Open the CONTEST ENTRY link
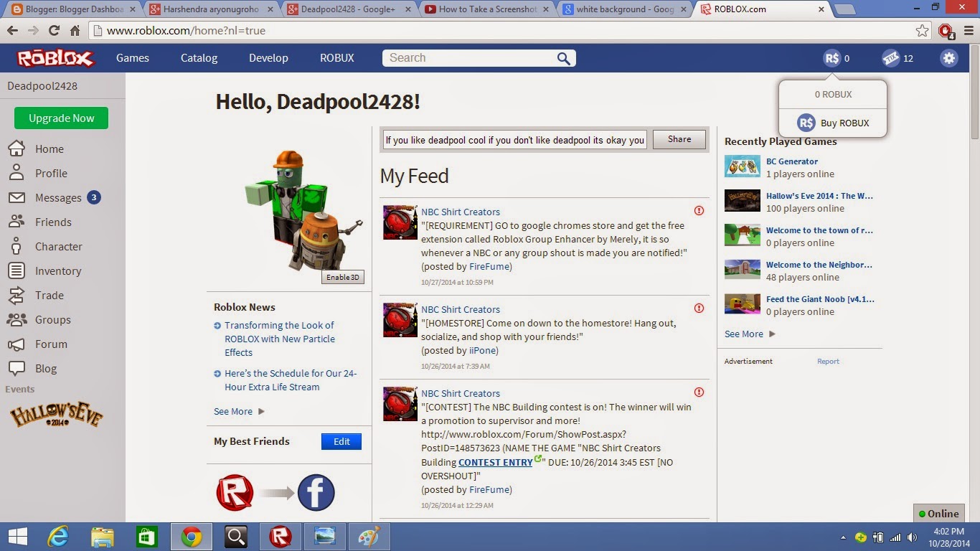Screen dimensions: 980x551 (496, 463)
